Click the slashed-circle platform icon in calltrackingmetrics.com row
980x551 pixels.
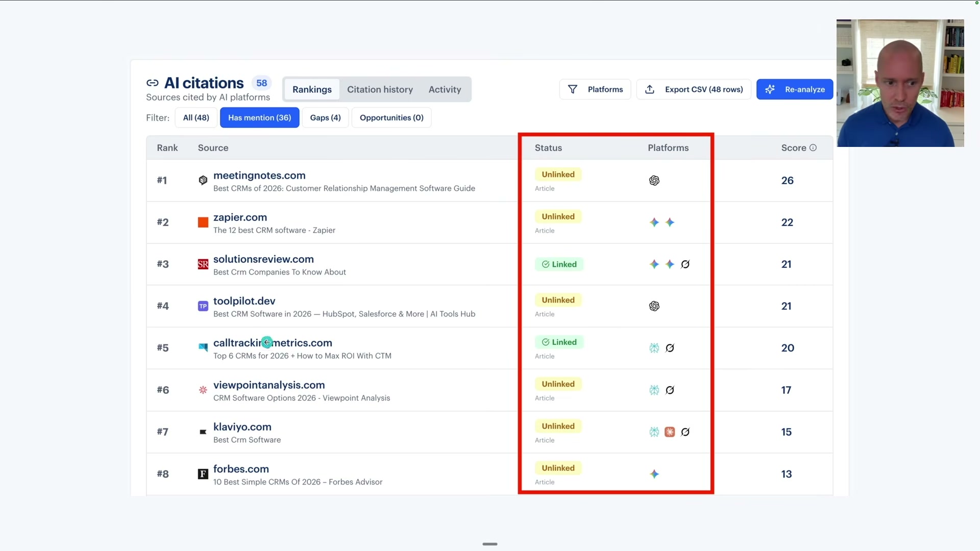[670, 348]
